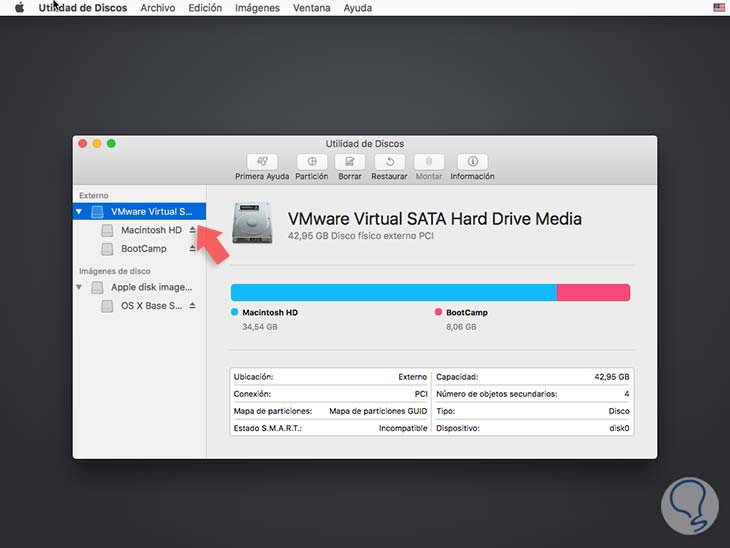This screenshot has height=548, width=730.
Task: Click the Dispositivo value disk0
Action: tap(619, 428)
